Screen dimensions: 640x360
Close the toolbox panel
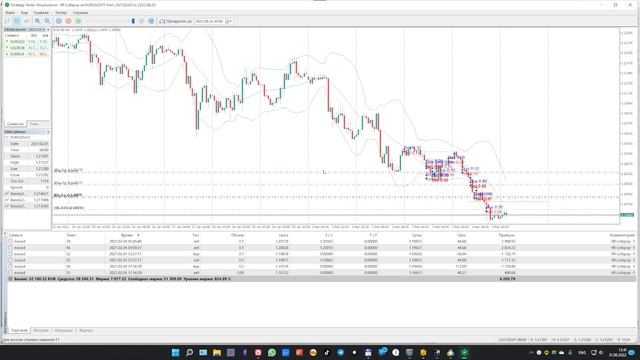pos(5,234)
